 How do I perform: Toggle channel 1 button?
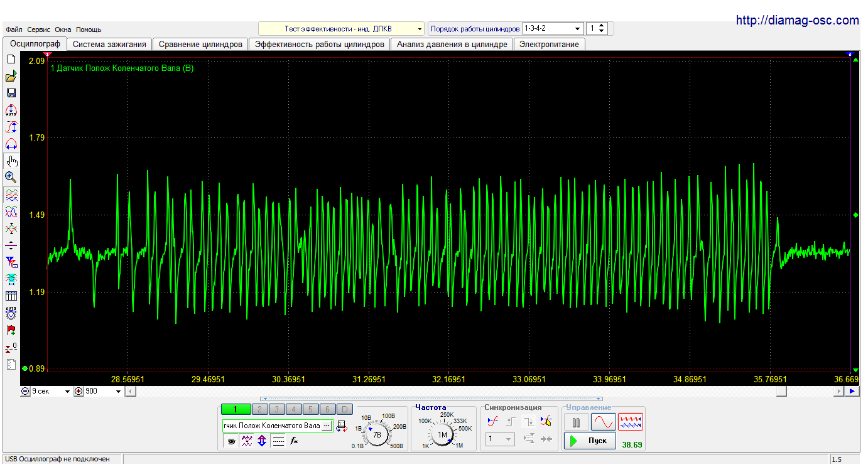(236, 409)
